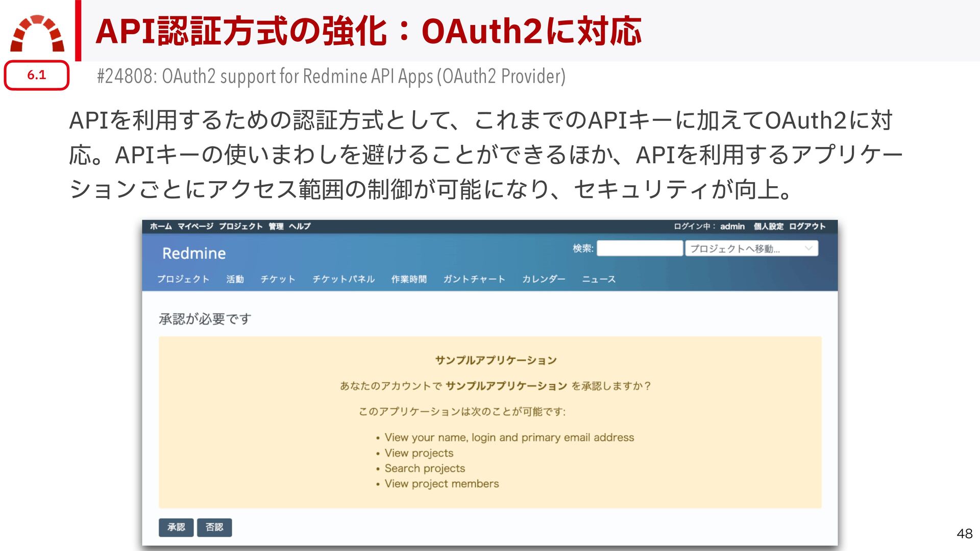
Task: Select the カレンダー tab
Action: tap(543, 279)
